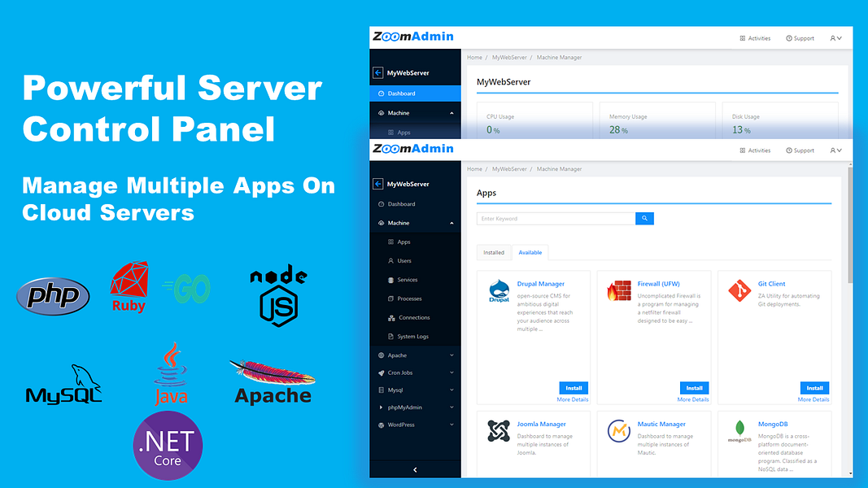
Task: Expand the phpMyAdmin menu section
Action: [415, 407]
